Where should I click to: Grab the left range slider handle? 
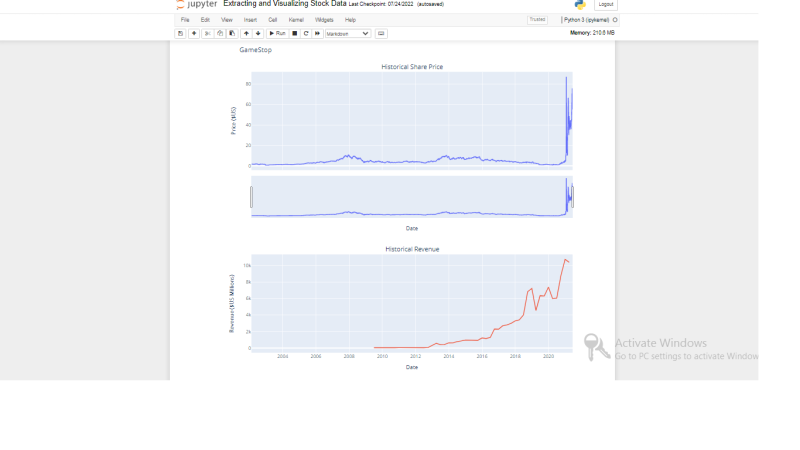251,197
